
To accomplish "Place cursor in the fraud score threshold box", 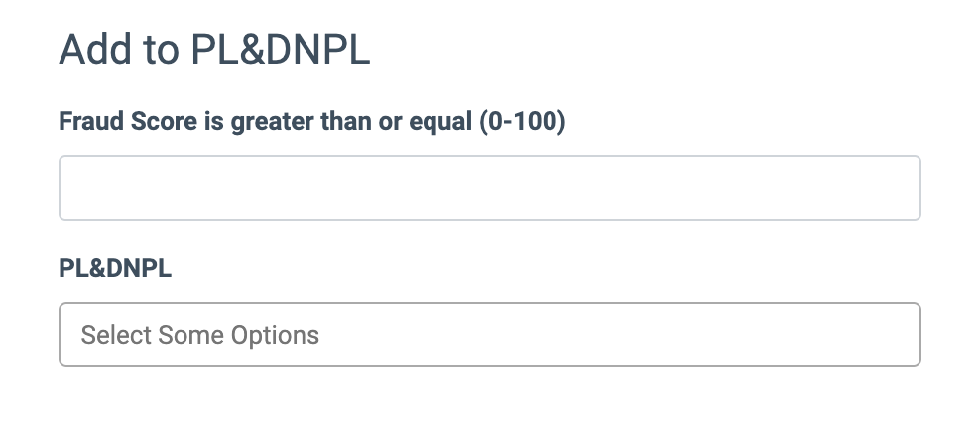I will (x=490, y=188).
